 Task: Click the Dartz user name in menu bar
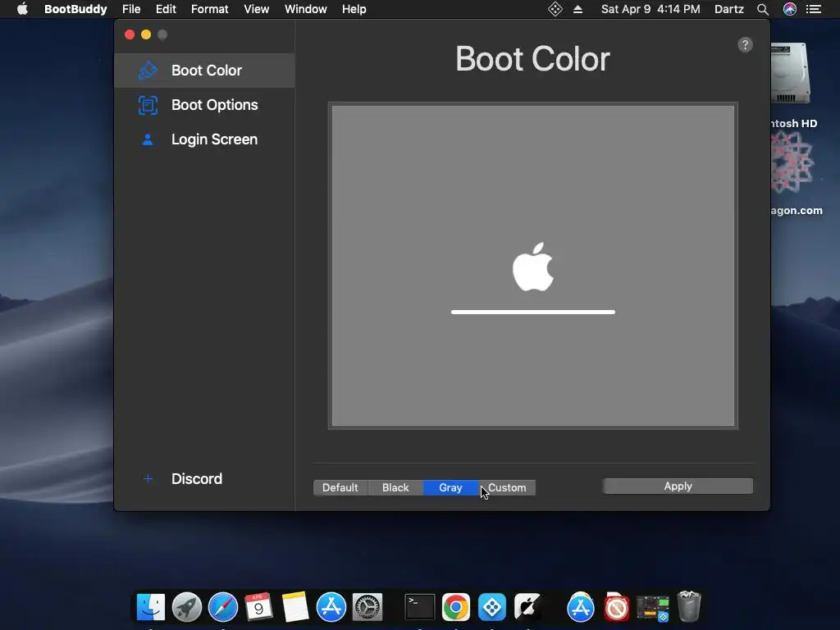point(729,9)
